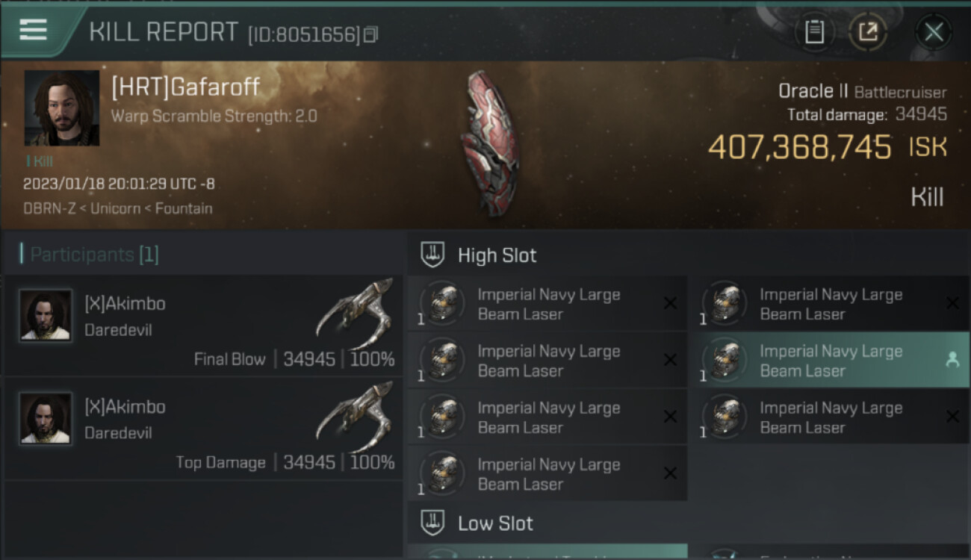This screenshot has height=560, width=971.
Task: Click the clipboard report icon
Action: point(814,32)
